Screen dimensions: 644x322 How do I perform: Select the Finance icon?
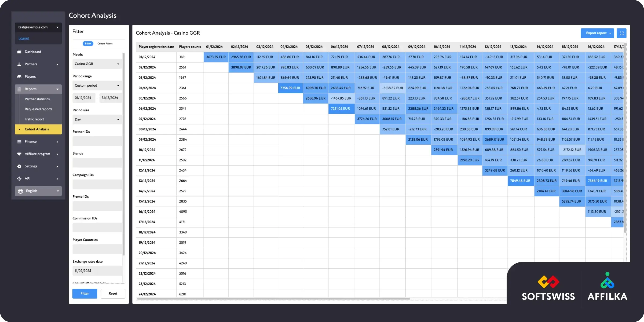[19, 141]
